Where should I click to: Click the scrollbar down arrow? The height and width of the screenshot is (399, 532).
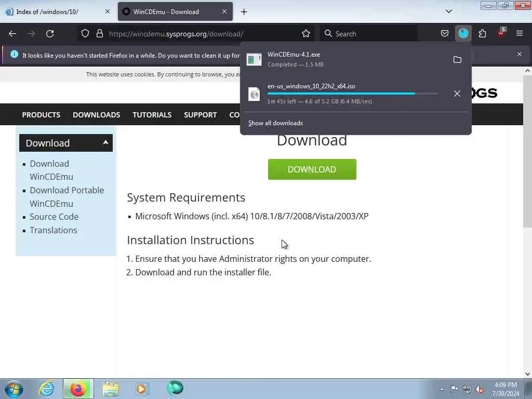(527, 374)
